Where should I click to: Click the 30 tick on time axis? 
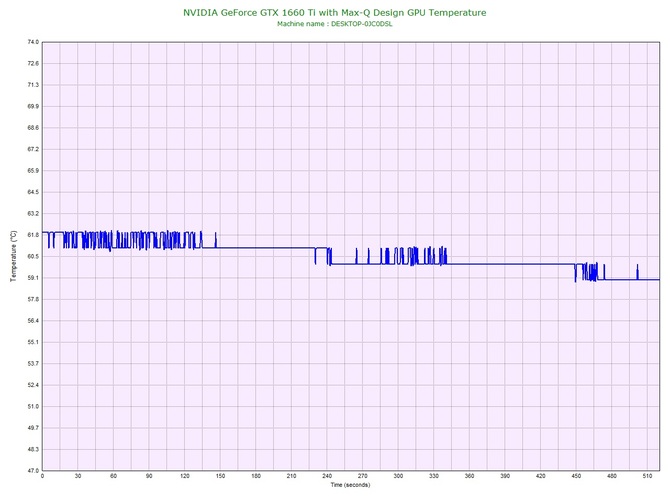click(x=78, y=476)
